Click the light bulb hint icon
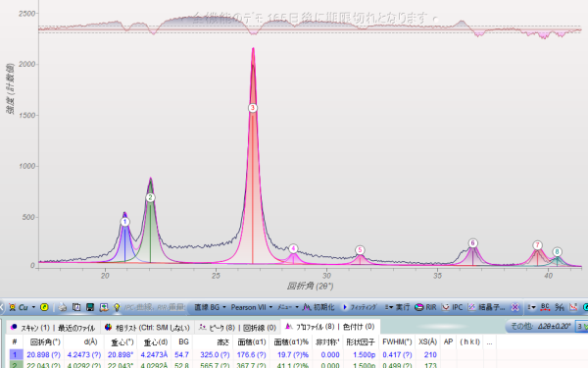This screenshot has width=588, height=368. tap(117, 307)
